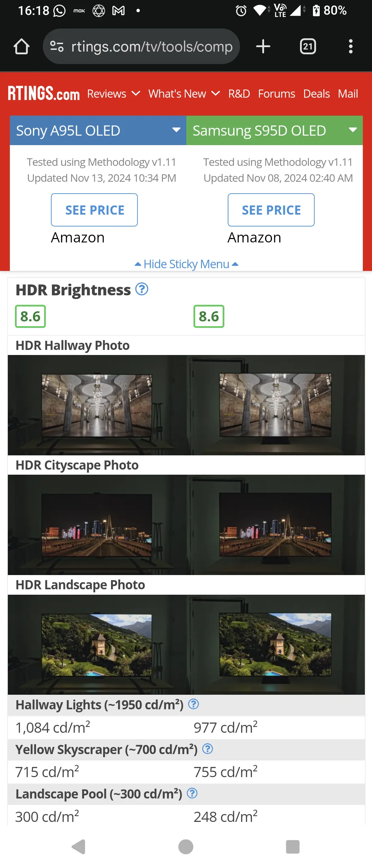Screen dimensions: 372x868
Task: Tap the browser home icon
Action: click(21, 46)
